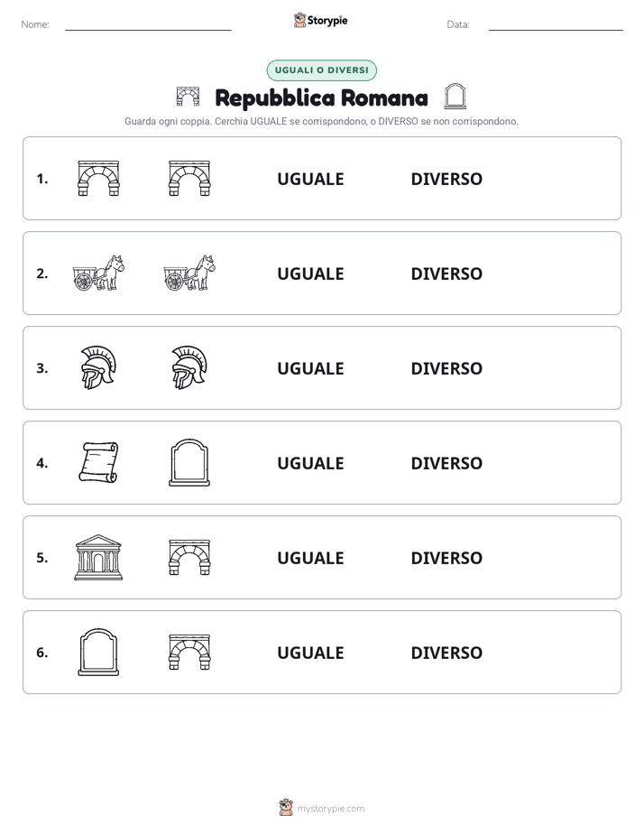Image resolution: width=644 pixels, height=834 pixels.
Task: Choose UGUALE in row 2
Action: pos(310,273)
